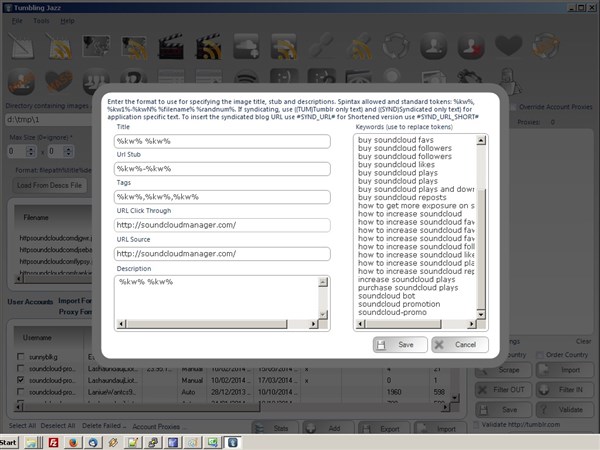Click the Start button
This screenshot has width=600, height=450.
click(x=9, y=443)
